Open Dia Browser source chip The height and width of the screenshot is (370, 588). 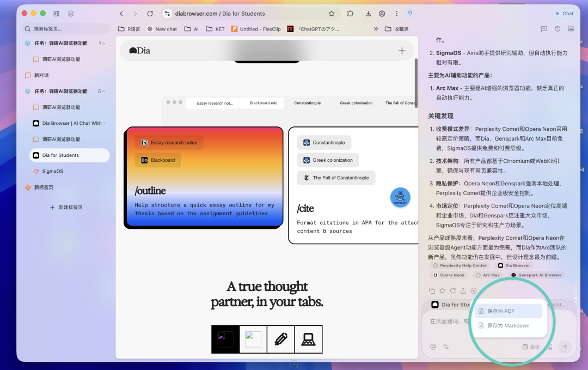click(x=514, y=265)
